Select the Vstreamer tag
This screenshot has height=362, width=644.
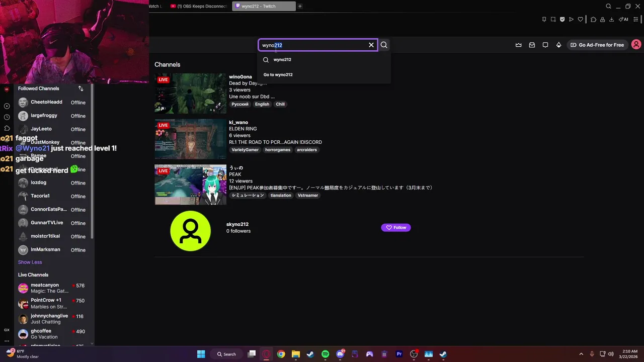308,195
